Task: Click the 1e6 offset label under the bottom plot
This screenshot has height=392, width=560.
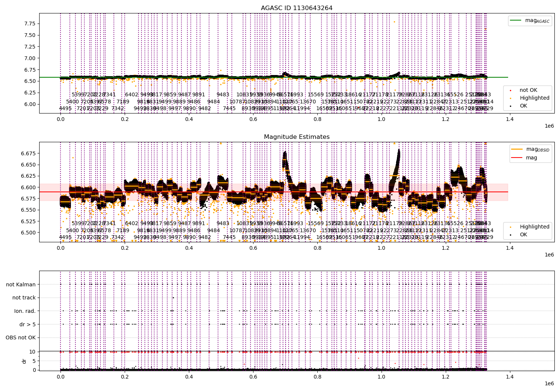Action: [549, 384]
